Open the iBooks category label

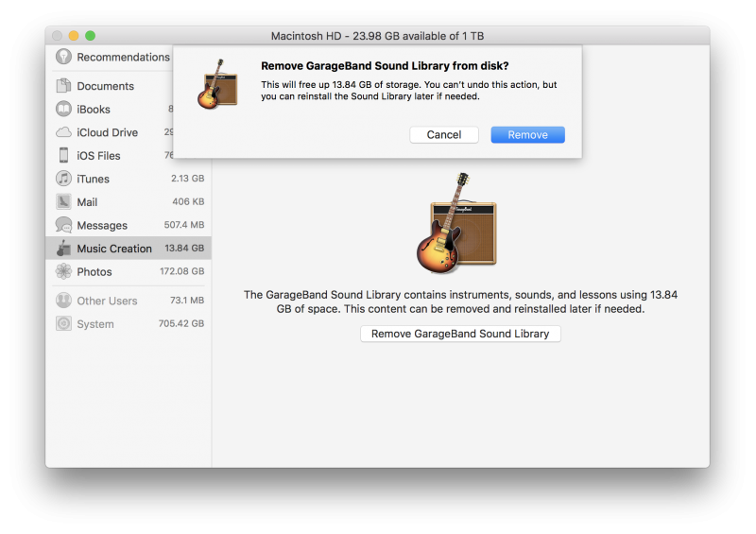93,109
